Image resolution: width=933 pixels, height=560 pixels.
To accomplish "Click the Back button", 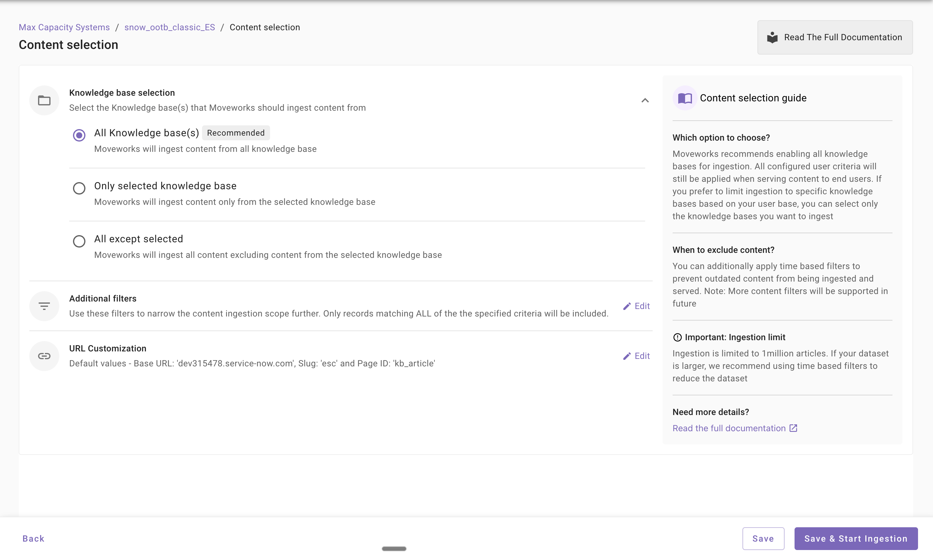I will [33, 538].
